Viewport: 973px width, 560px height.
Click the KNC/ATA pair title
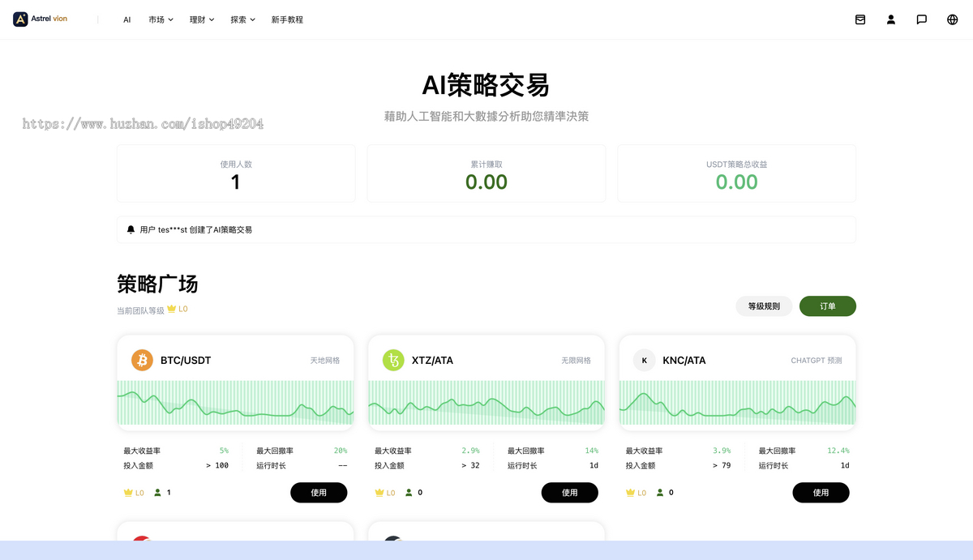pyautogui.click(x=684, y=360)
